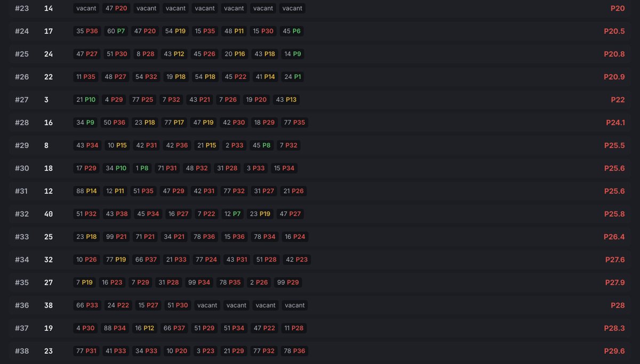The height and width of the screenshot is (364, 640).
Task: Click the row rank label '#27'
Action: click(22, 100)
